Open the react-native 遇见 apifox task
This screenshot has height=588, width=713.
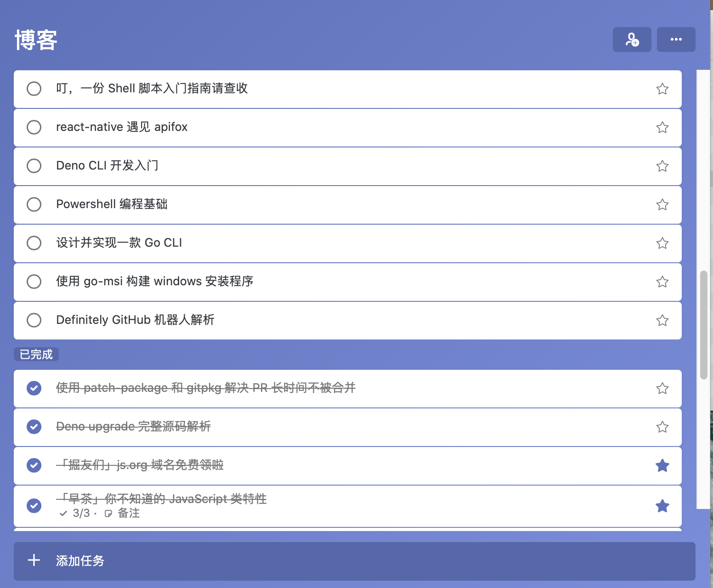(x=348, y=128)
